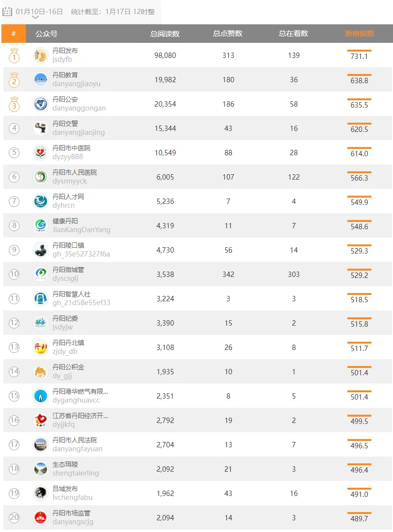Click the rank 1 crown badge
Viewport: 393px width, 532px height.
[x=14, y=55]
